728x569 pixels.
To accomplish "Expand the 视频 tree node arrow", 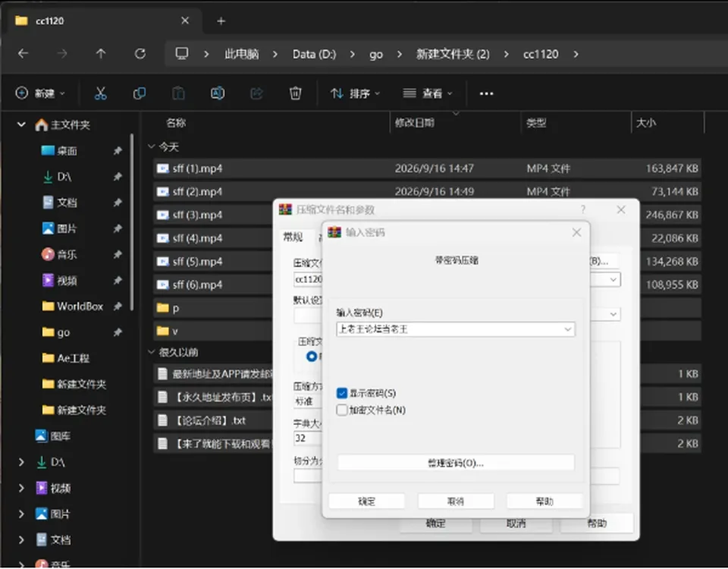I will click(x=21, y=488).
